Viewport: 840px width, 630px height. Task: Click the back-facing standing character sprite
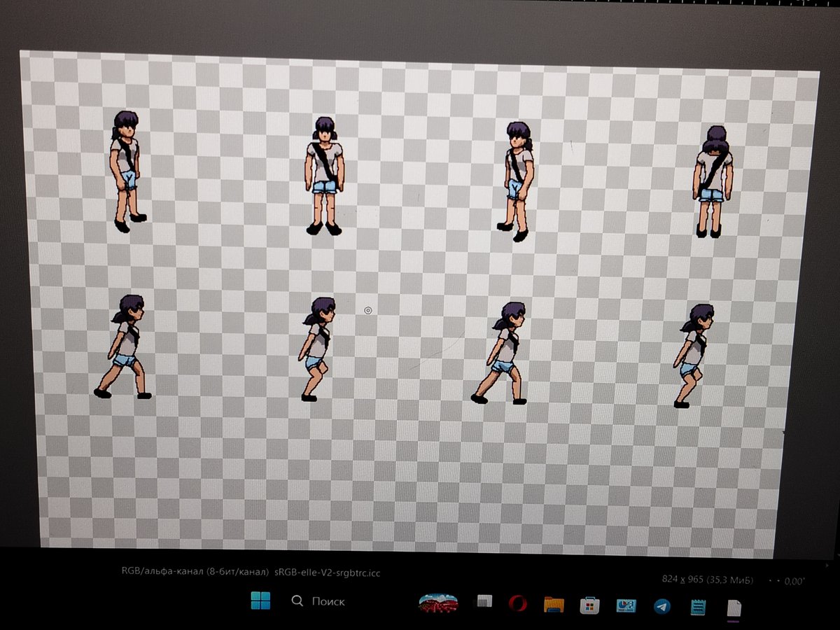713,182
